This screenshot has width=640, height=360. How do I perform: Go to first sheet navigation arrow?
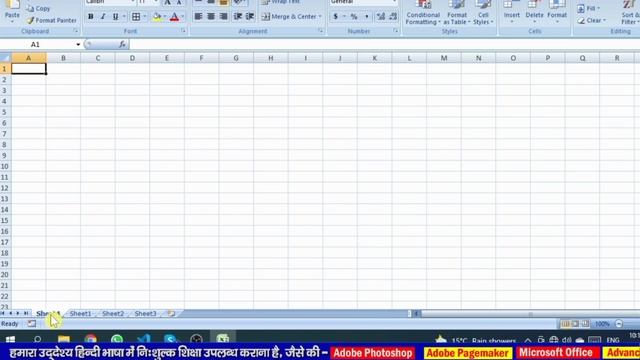tap(3, 313)
